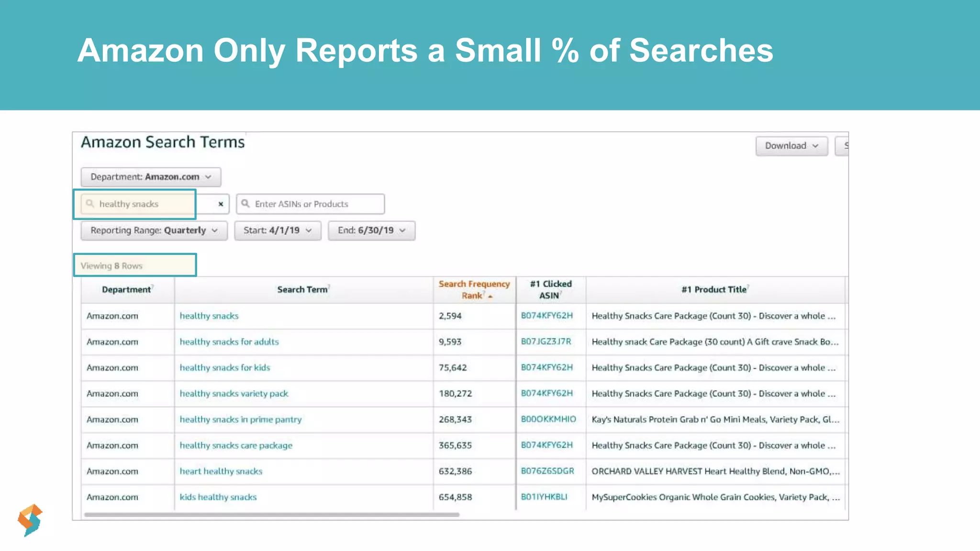Open the Department: Amazon.com dropdown
980x551 pixels.
point(151,177)
